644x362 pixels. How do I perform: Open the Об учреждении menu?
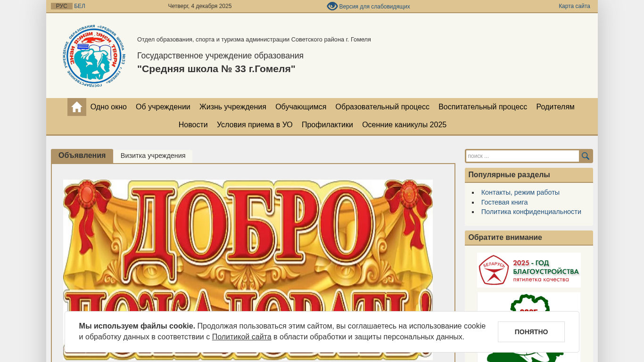point(163,107)
